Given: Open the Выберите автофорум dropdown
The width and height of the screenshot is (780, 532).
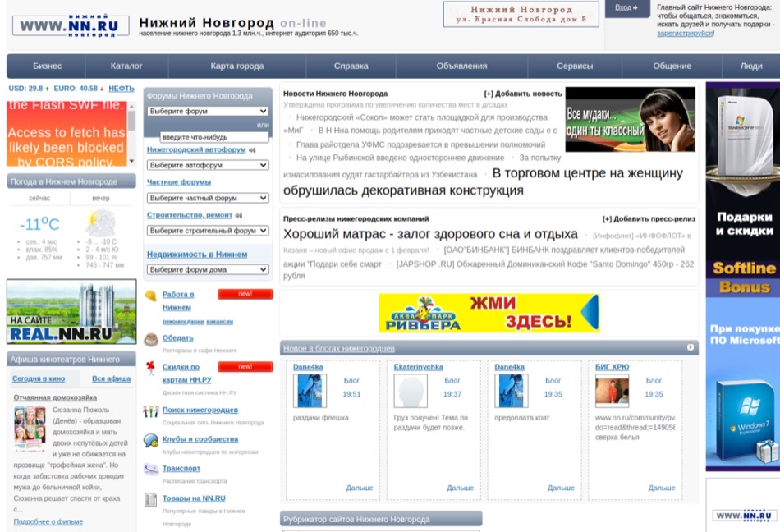Looking at the screenshot, I should pos(208,165).
